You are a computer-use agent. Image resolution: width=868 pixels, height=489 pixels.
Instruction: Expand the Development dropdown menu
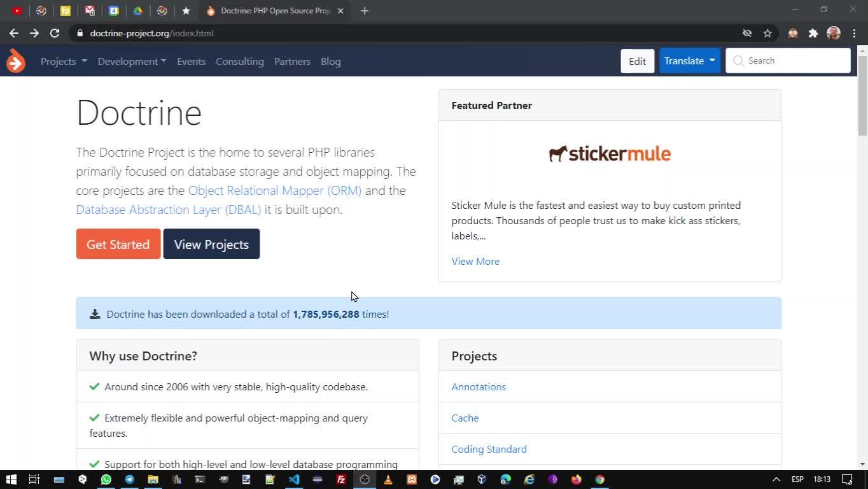click(x=132, y=61)
